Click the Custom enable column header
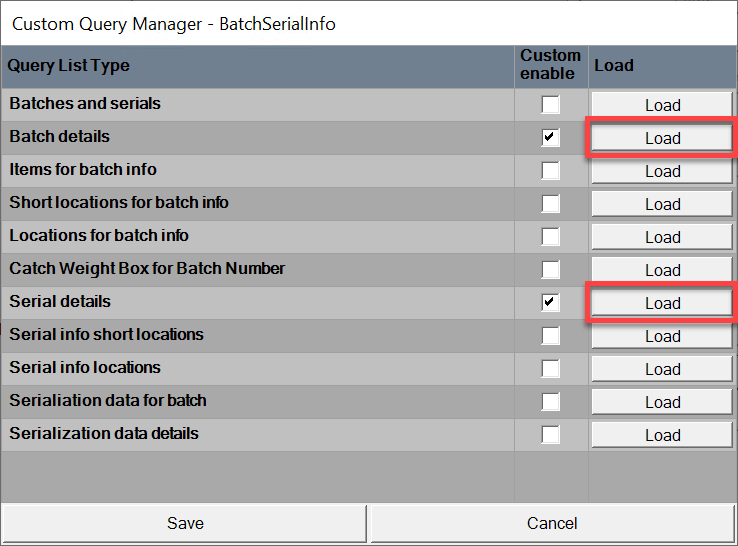Screen dimensions: 738x546 coord(550,65)
